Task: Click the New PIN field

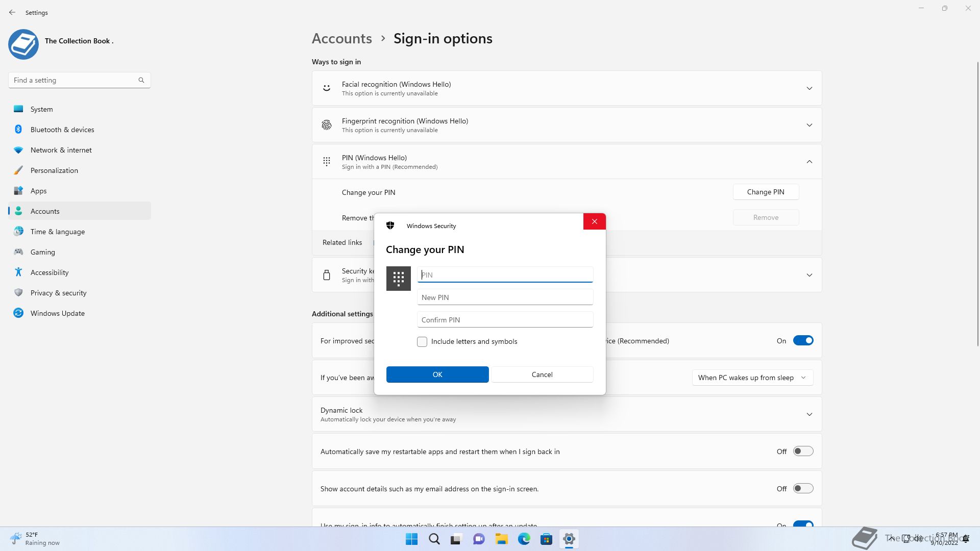Action: coord(505,297)
